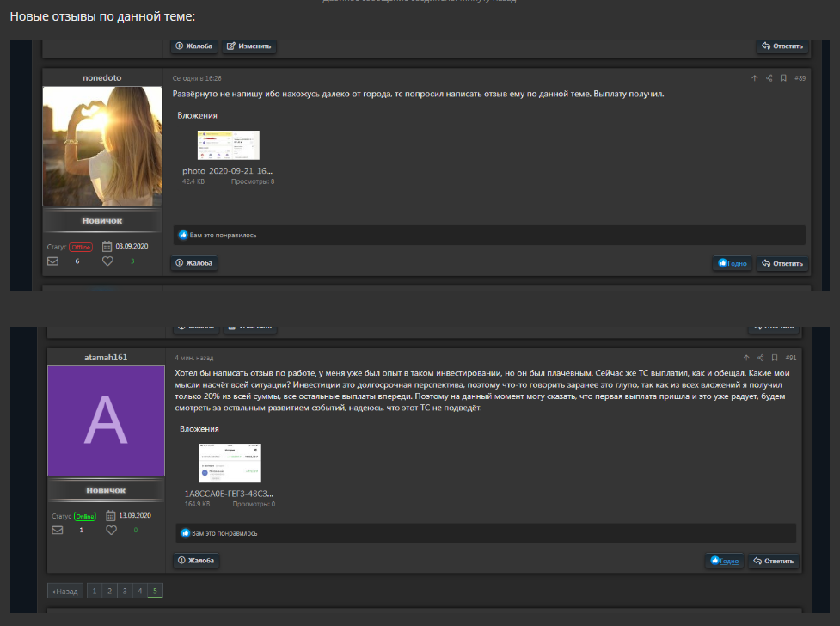Click the Новичок rank banner under nonedoto

[101, 220]
